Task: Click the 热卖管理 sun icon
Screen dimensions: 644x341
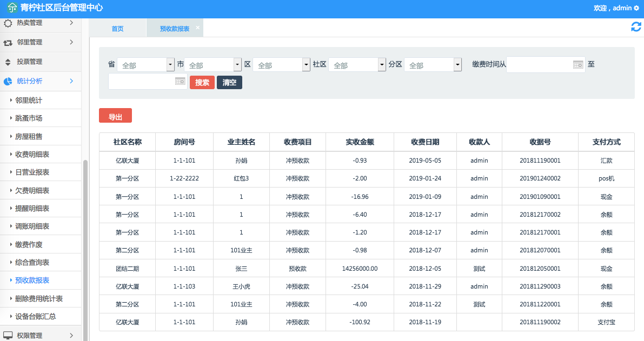Action: point(8,23)
